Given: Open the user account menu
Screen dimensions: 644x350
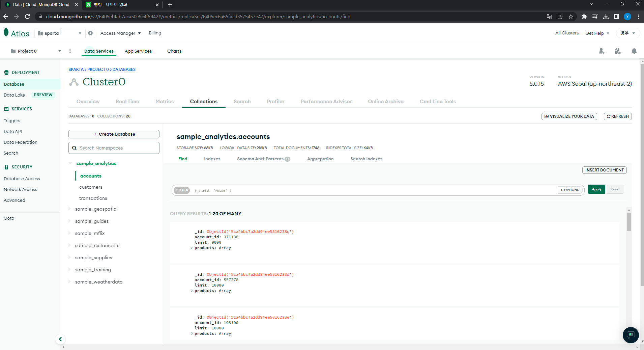Looking at the screenshot, I should coord(627,33).
